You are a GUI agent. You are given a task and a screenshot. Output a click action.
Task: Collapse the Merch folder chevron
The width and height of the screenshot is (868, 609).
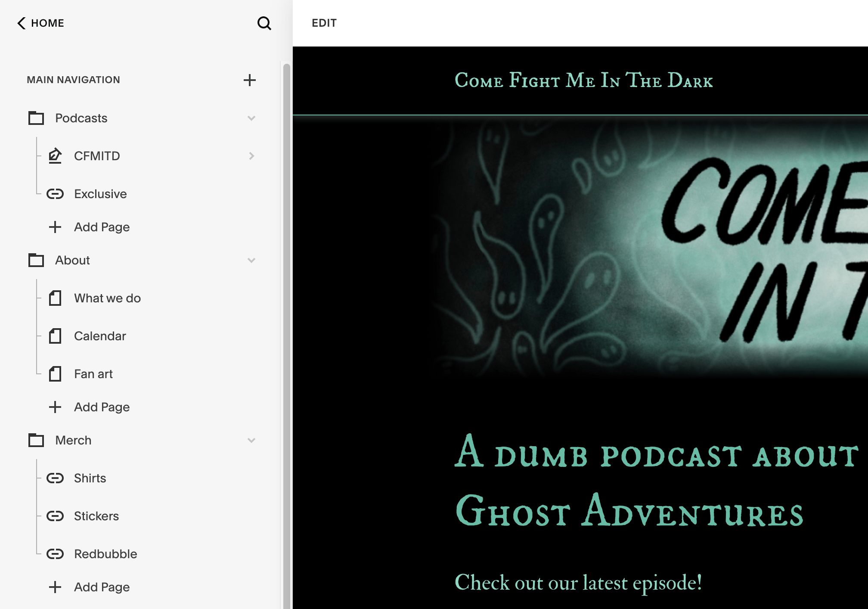coord(251,440)
